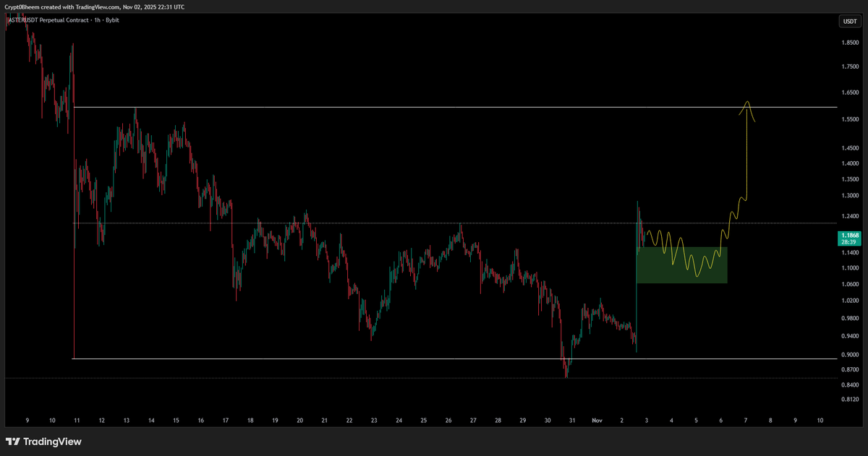Click the 1.7500 price axis label
This screenshot has width=868, height=456.
click(x=850, y=66)
